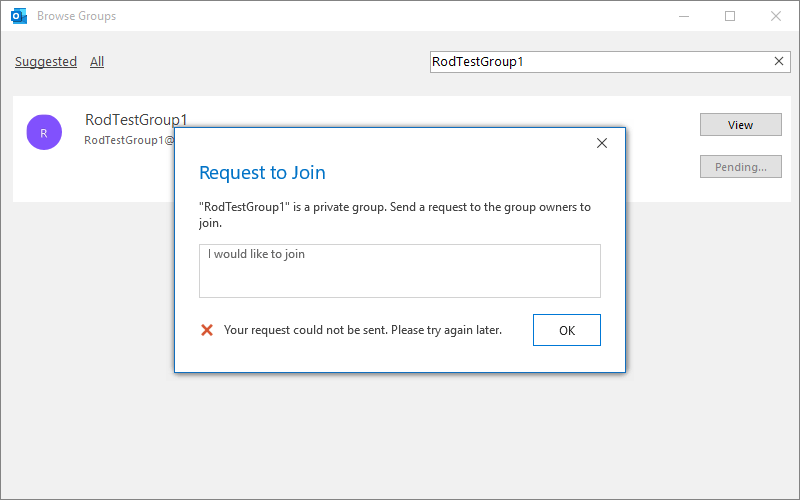Click the RodTestGroup1 group name
Viewport: 800px width, 500px height.
click(x=136, y=119)
